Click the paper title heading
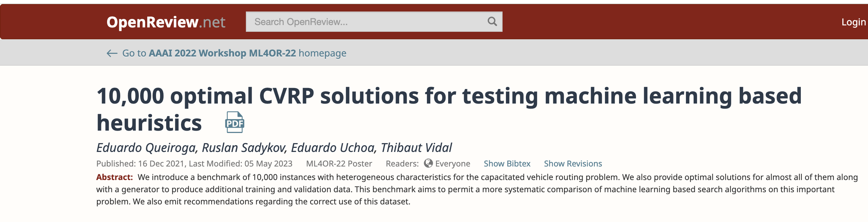Screen dimensions: 868x222 coord(449,96)
